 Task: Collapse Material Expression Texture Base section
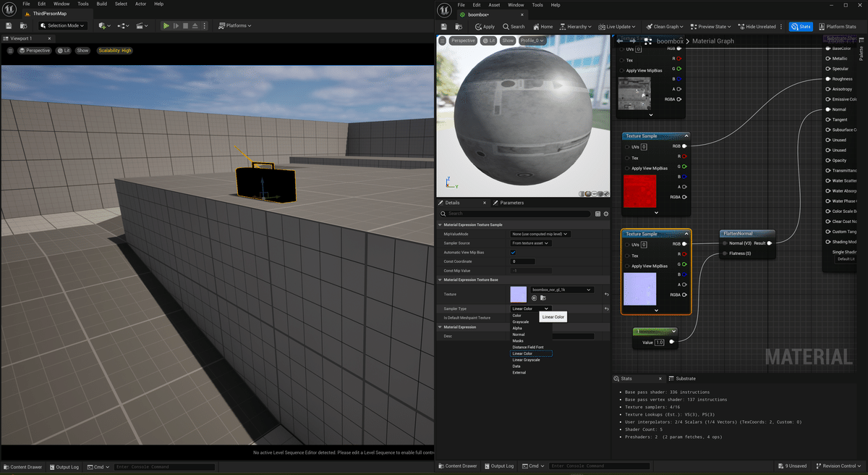[x=440, y=279]
